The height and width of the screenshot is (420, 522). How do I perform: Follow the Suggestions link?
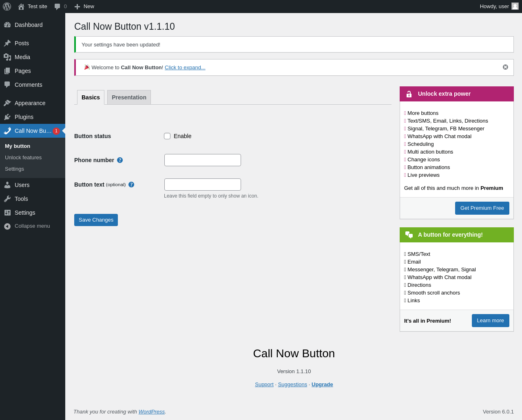292,385
